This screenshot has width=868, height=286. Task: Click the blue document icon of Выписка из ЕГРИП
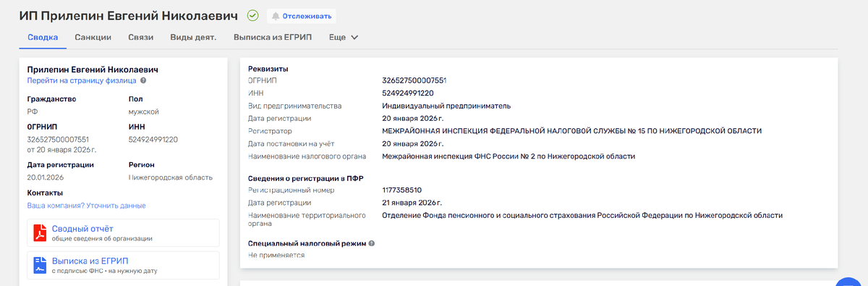(40, 265)
